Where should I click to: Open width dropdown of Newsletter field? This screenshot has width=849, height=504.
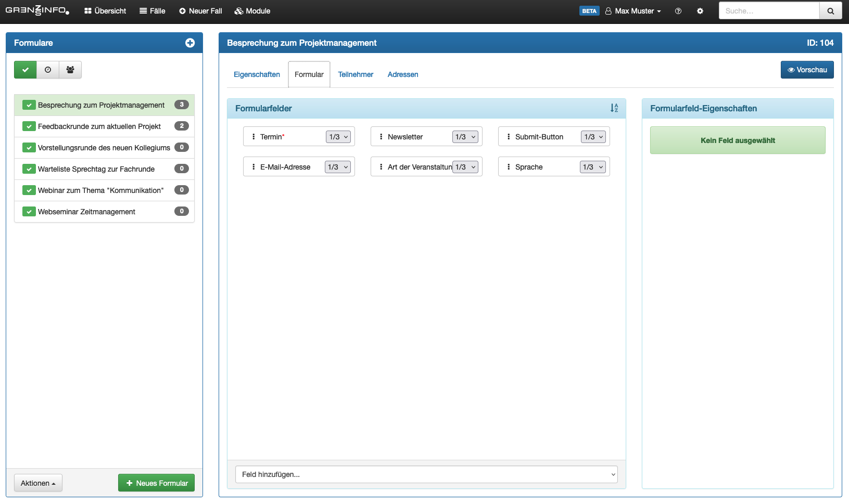click(465, 137)
